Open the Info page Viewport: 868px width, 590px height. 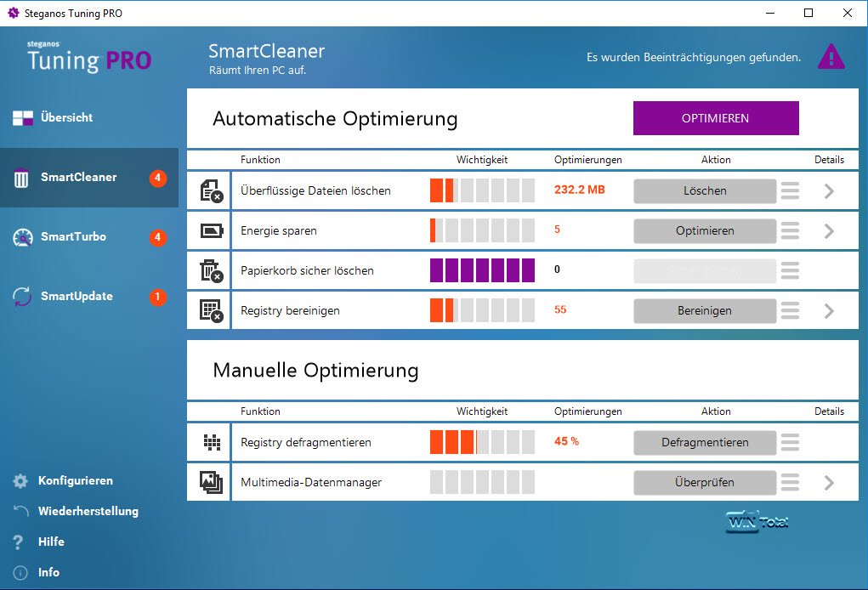pos(48,573)
